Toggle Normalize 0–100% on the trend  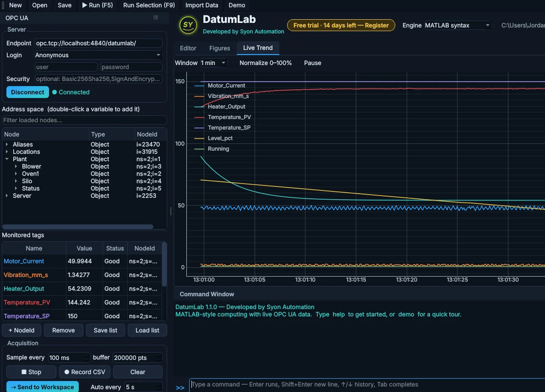point(266,63)
